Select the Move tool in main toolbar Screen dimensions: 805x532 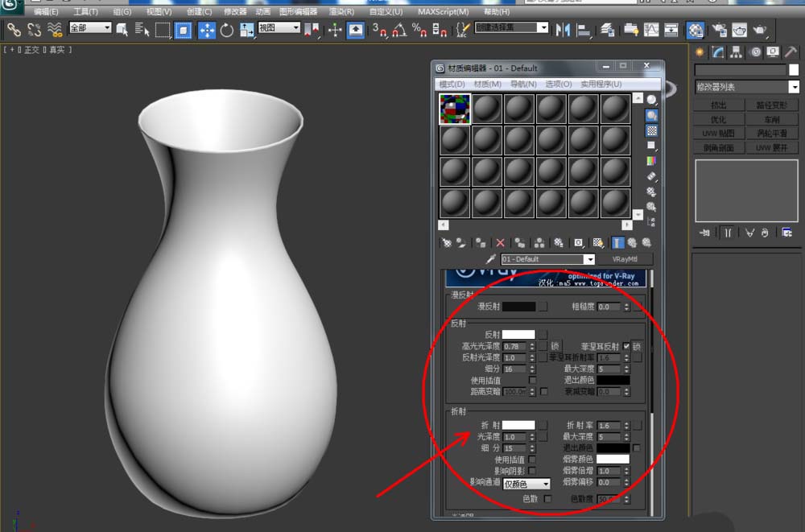[207, 30]
